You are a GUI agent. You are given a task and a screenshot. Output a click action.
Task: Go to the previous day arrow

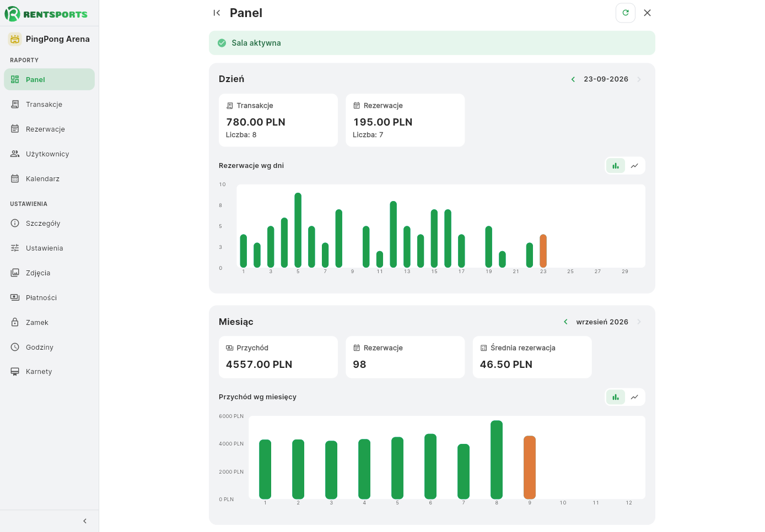[x=573, y=79]
